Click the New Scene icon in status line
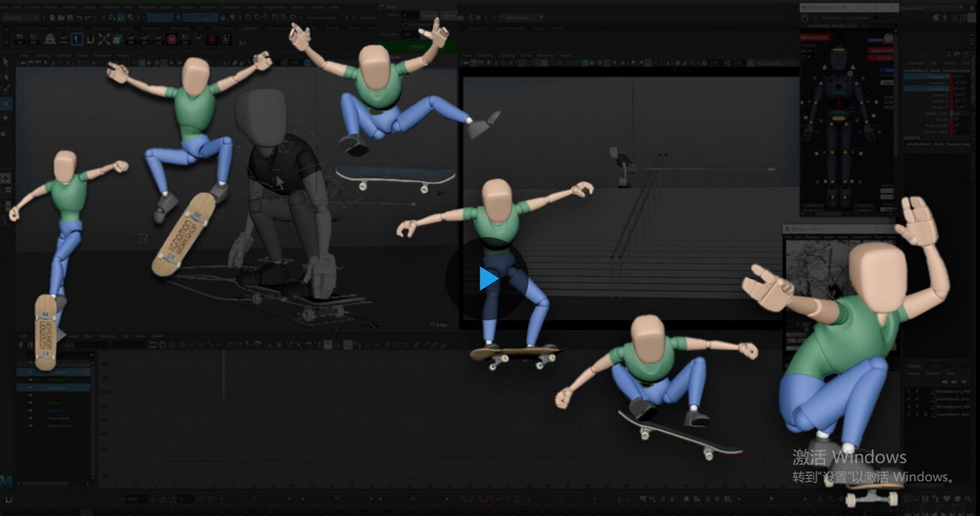The image size is (980, 516). pyautogui.click(x=53, y=19)
